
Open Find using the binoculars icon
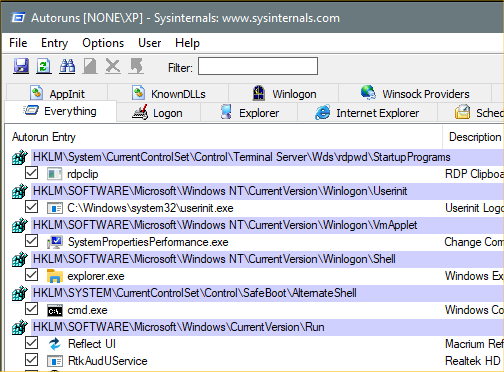[67, 66]
